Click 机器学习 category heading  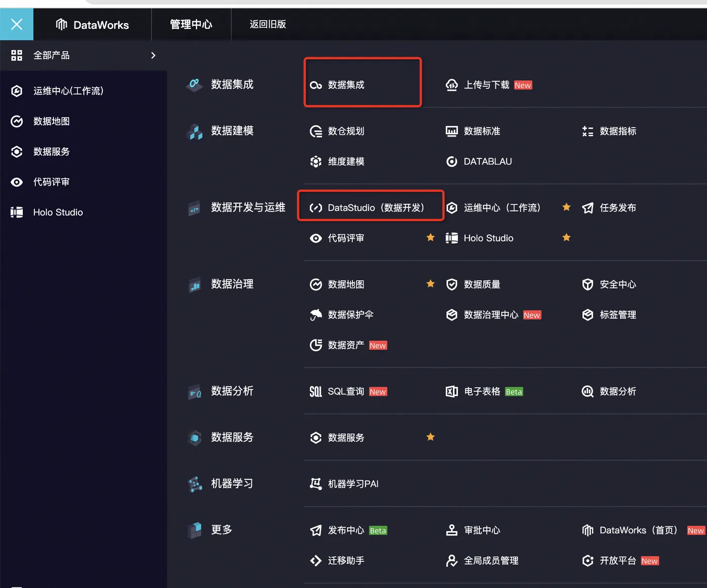[x=232, y=484]
